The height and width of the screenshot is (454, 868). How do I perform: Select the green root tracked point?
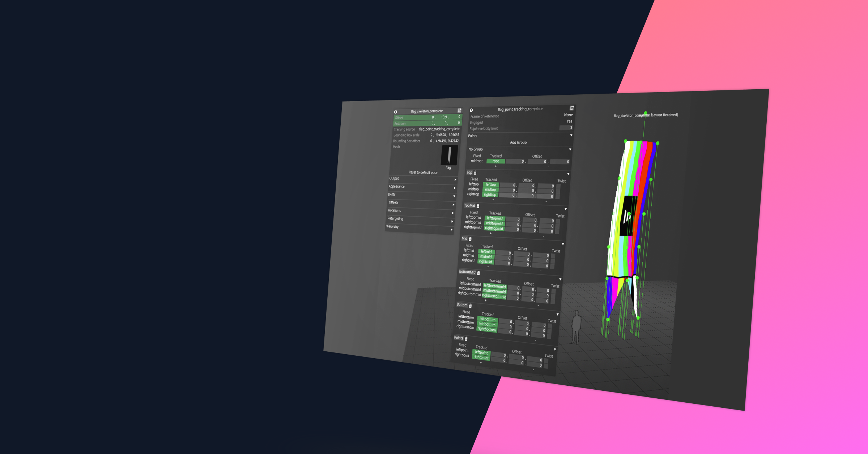coord(495,161)
